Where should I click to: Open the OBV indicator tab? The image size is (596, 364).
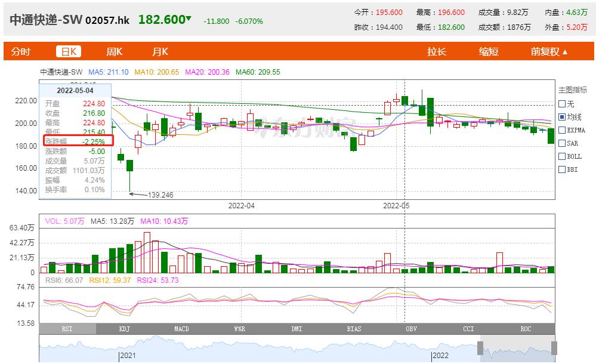coord(411,329)
